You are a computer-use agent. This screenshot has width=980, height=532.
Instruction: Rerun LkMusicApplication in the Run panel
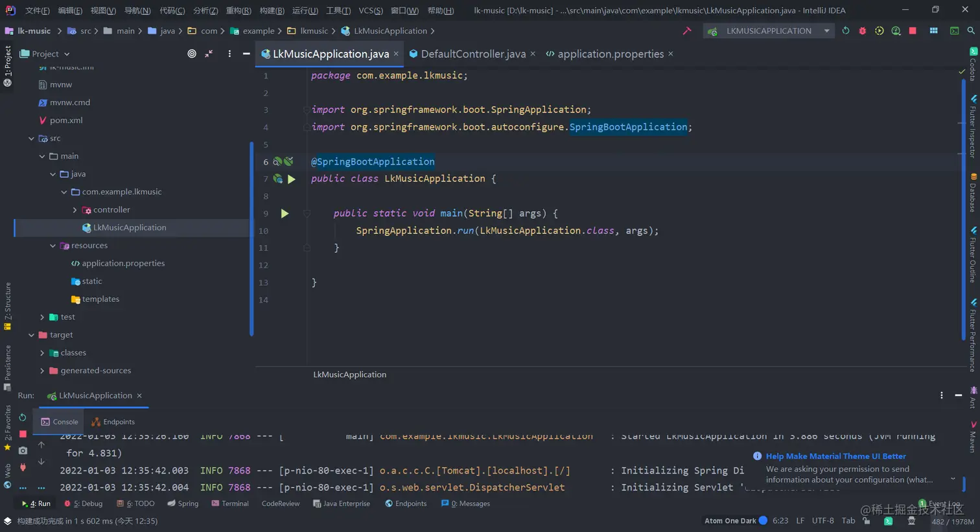coord(23,417)
